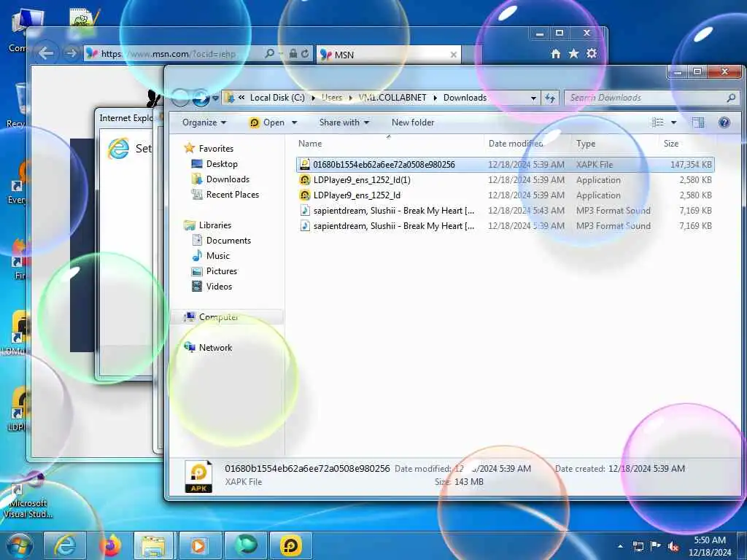Click the Open button in Explorer toolbar
747x560 pixels.
(267, 122)
